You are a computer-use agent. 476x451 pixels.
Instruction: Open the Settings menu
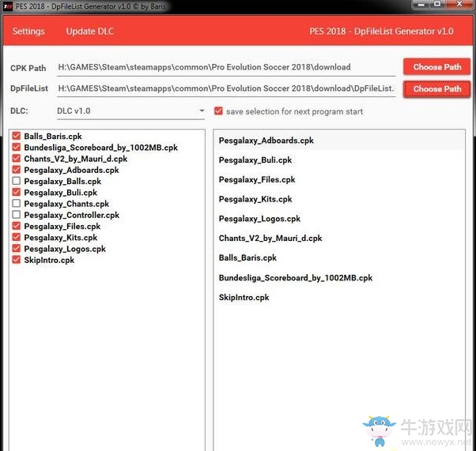(28, 32)
